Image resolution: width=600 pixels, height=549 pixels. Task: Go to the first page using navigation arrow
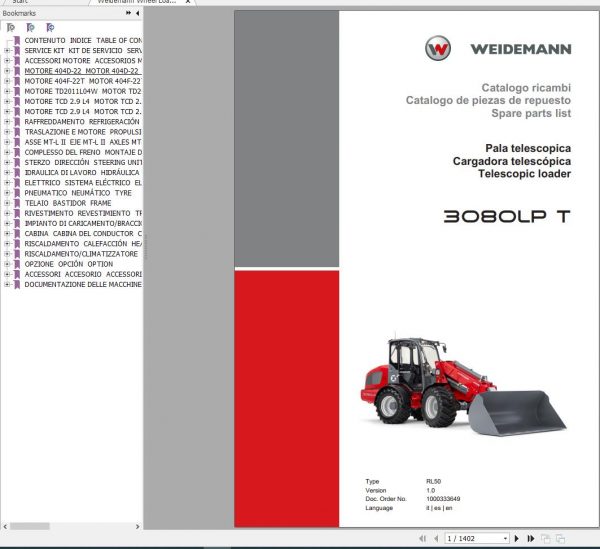422,539
